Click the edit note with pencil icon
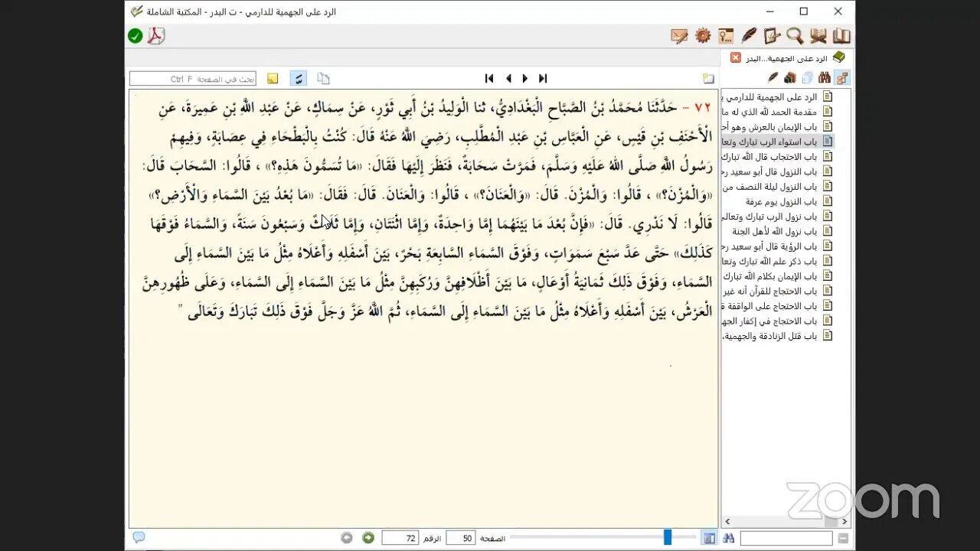This screenshot has height=551, width=980. point(772,36)
